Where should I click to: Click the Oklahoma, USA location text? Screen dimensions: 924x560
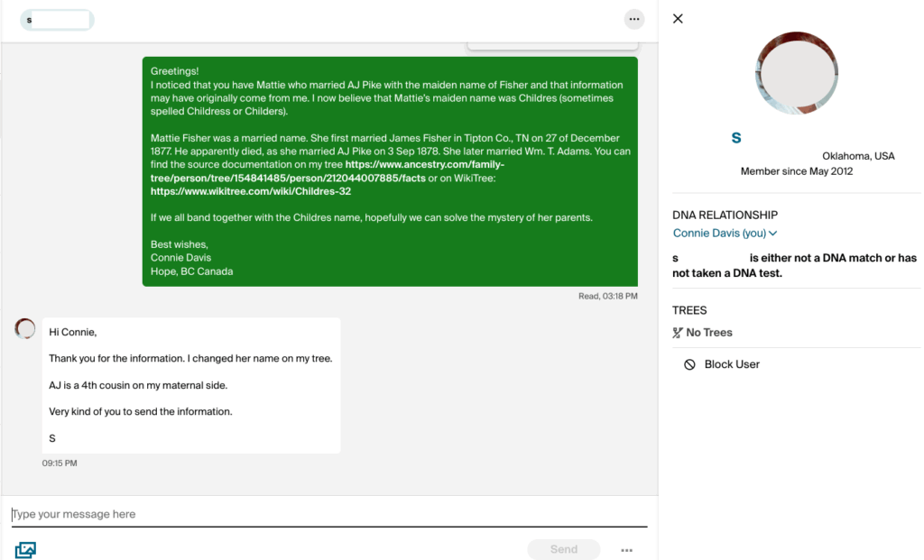tap(858, 156)
